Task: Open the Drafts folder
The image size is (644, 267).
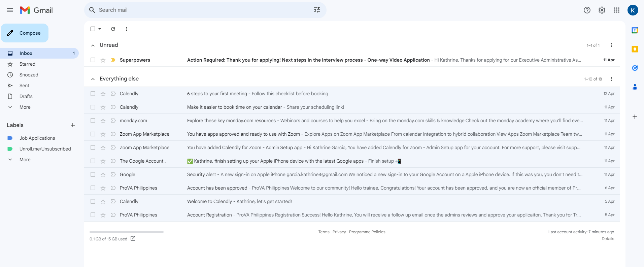Action: pyautogui.click(x=26, y=96)
